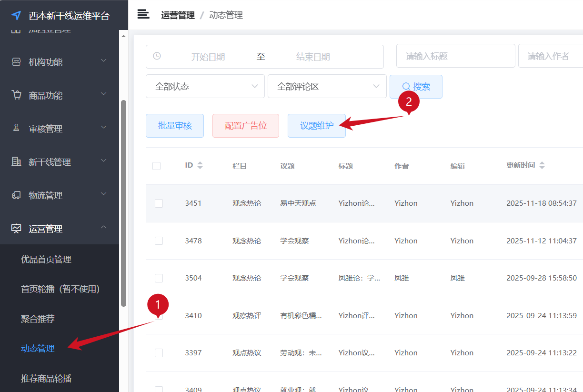Expand the 商品功能 menu chevron
The image size is (583, 392).
(x=103, y=94)
